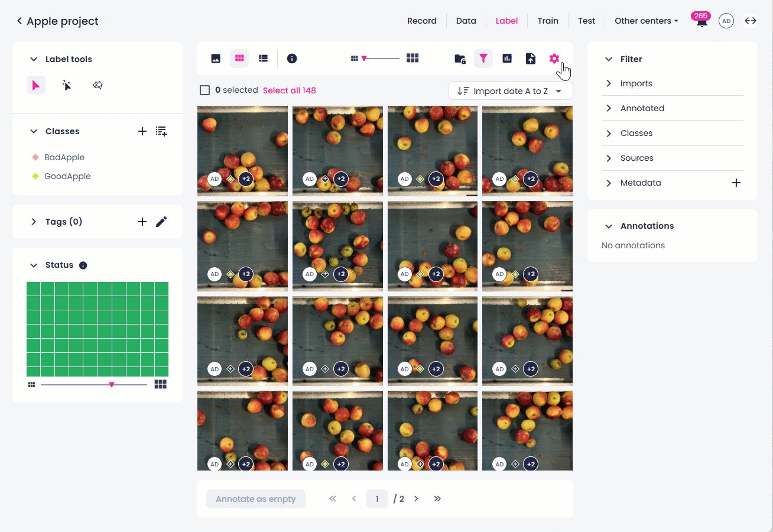
Task: Open the Data tab
Action: 466,21
